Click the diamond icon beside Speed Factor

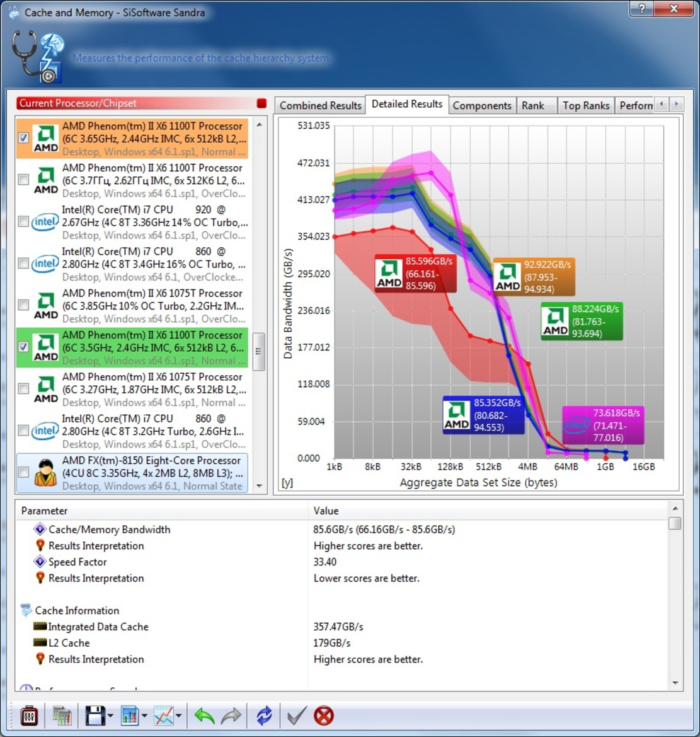(x=40, y=562)
